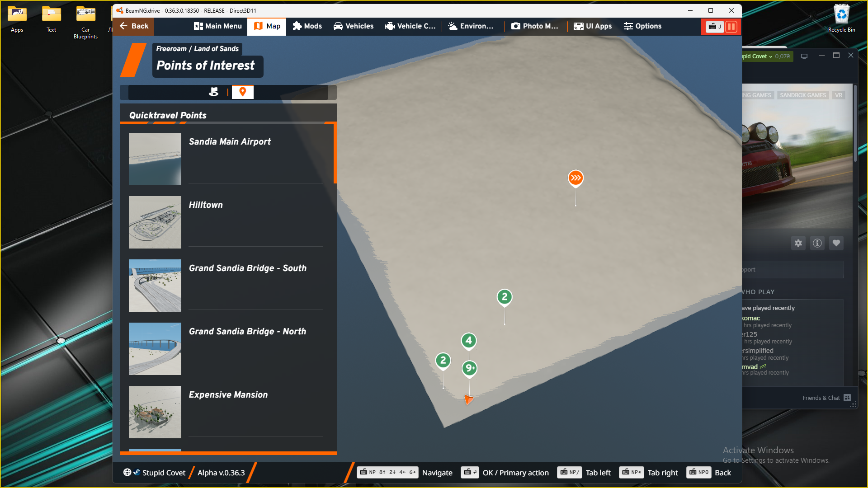Click the Grand Sandia Bridge - South thumbnail
Screen dimensions: 868x488
pyautogui.click(x=155, y=285)
